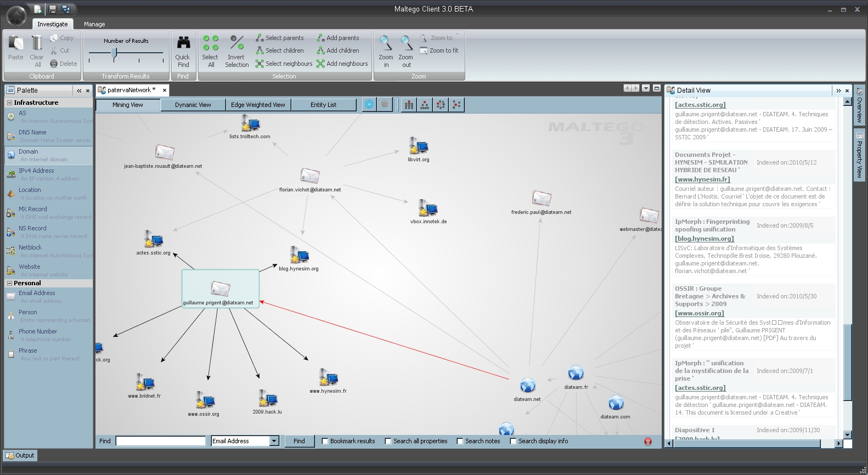Click Add children
The width and height of the screenshot is (868, 475).
[x=338, y=50]
